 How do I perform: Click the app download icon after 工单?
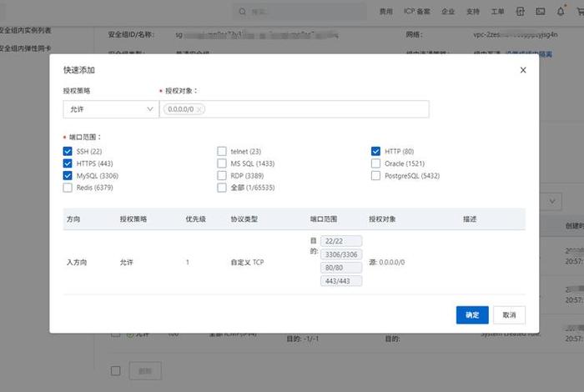[x=521, y=12]
